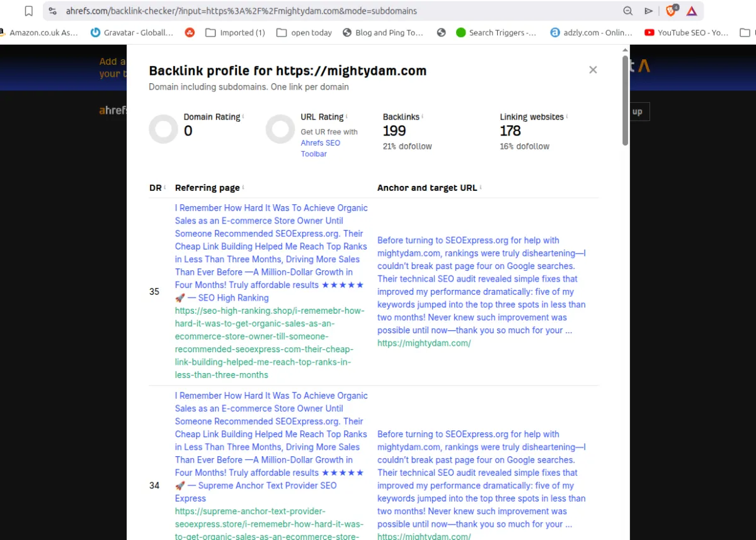The image size is (756, 540).
Task: Click the Linking websites info icon
Action: pos(566,117)
